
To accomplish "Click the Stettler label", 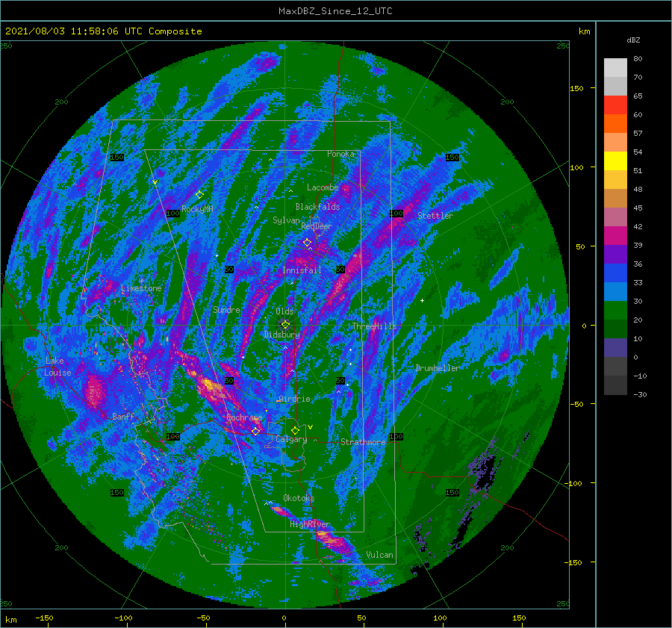I will [x=435, y=216].
